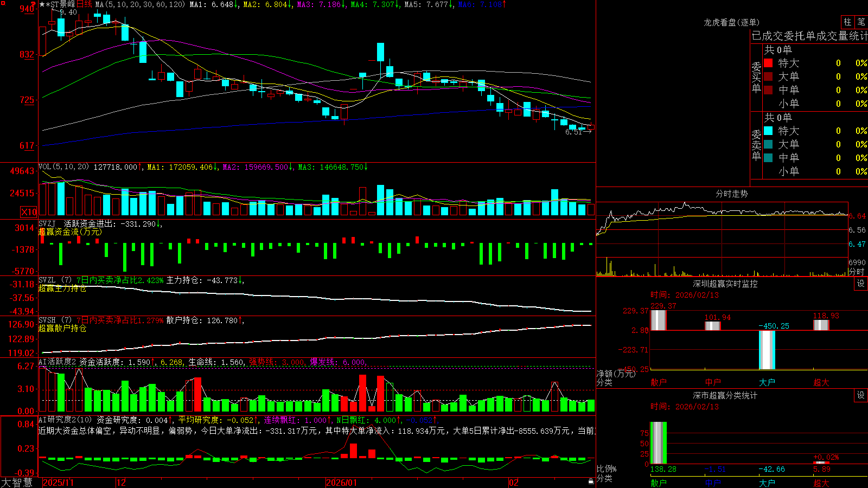This screenshot has width=868, height=488.
Task: Select 超大 category label under 深圳超赢实时监控
Action: point(821,382)
